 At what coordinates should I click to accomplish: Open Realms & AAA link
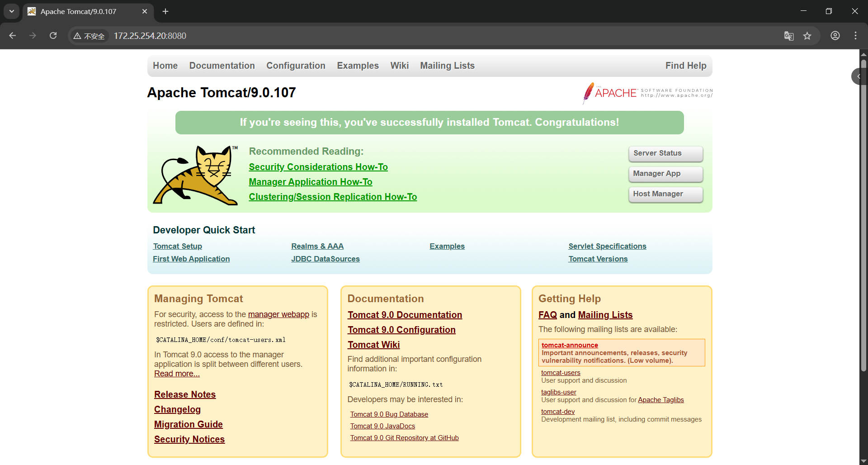click(317, 246)
